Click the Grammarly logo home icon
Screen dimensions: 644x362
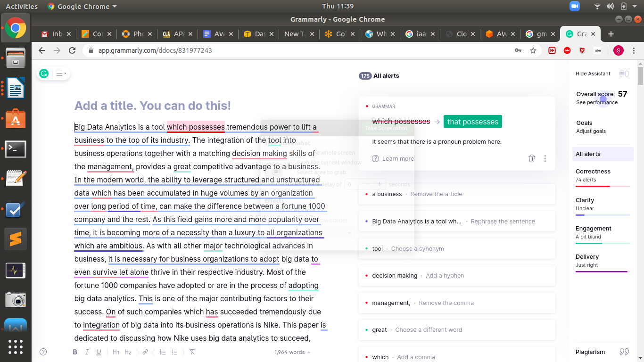coord(44,74)
